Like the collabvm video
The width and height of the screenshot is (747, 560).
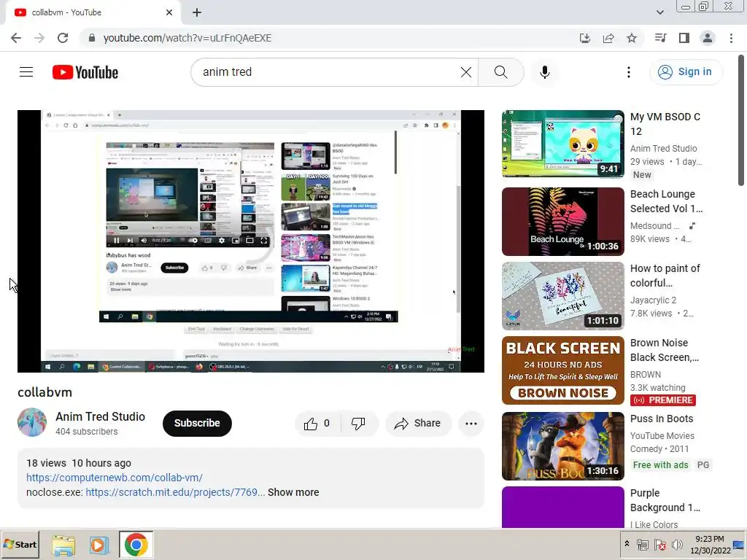tap(318, 424)
